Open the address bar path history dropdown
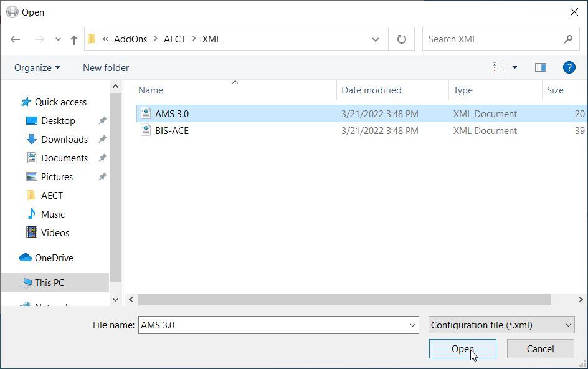The width and height of the screenshot is (588, 369). point(376,39)
